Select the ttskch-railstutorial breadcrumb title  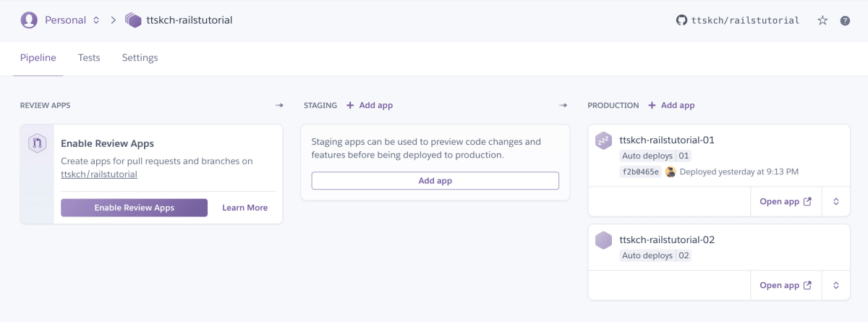pyautogui.click(x=189, y=20)
